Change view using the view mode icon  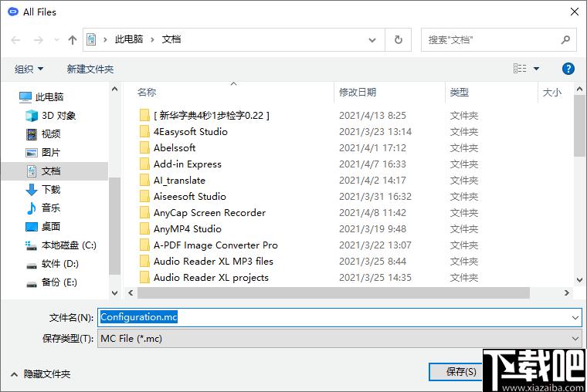pyautogui.click(x=520, y=69)
